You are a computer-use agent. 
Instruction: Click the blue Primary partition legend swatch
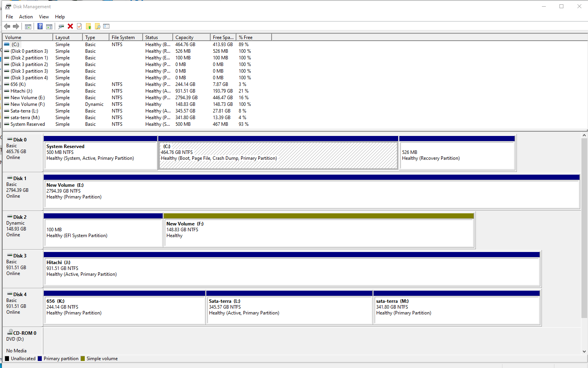40,359
